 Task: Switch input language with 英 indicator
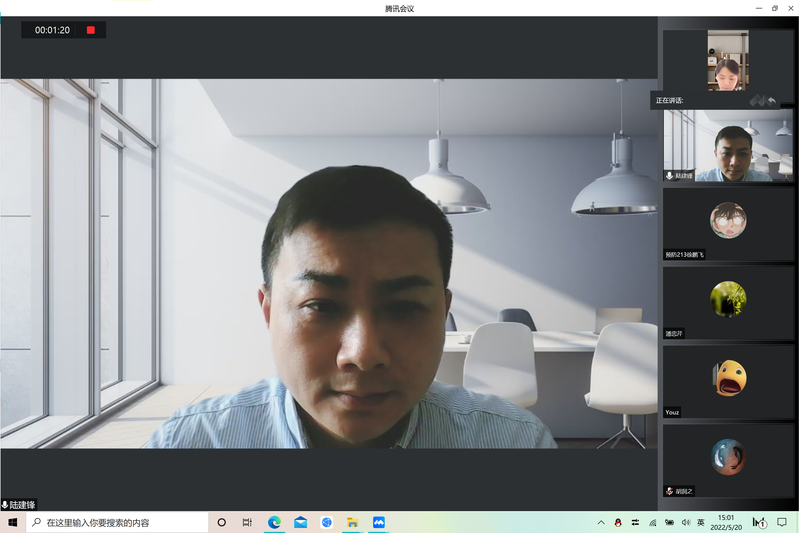[x=700, y=522]
